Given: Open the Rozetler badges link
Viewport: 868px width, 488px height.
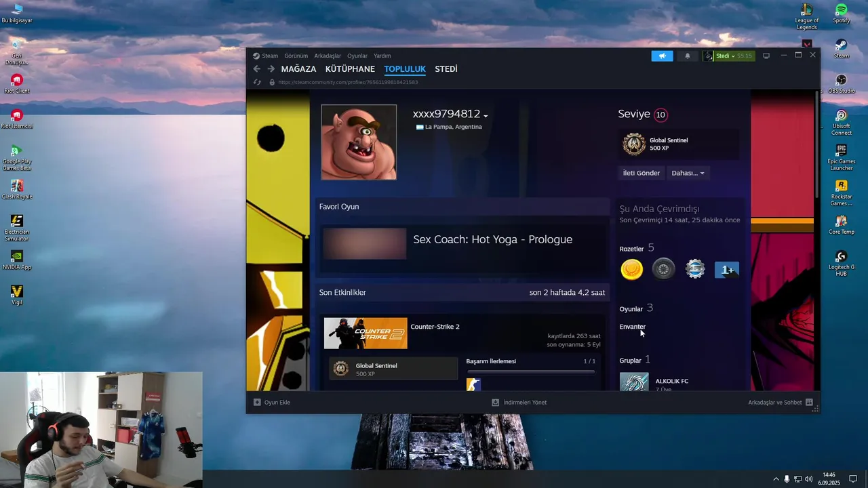Looking at the screenshot, I should click(631, 249).
